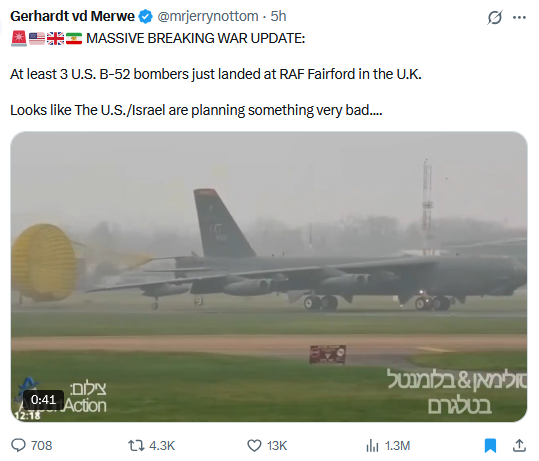Click the 708 replies count
Viewport: 539px width, 461px height.
click(x=42, y=446)
